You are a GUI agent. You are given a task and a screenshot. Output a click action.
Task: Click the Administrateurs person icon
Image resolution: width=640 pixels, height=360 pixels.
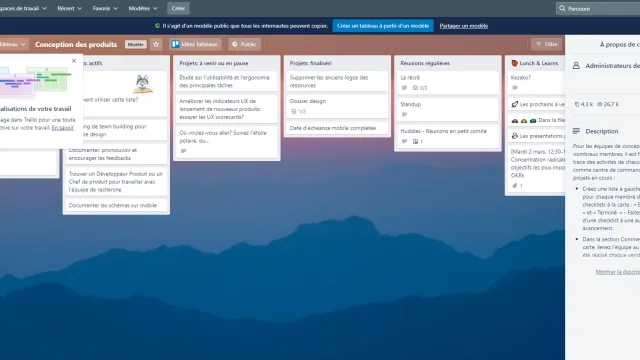click(x=576, y=66)
